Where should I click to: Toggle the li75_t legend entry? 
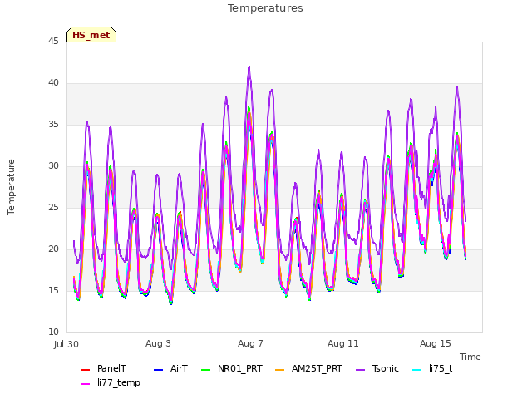point(432,369)
